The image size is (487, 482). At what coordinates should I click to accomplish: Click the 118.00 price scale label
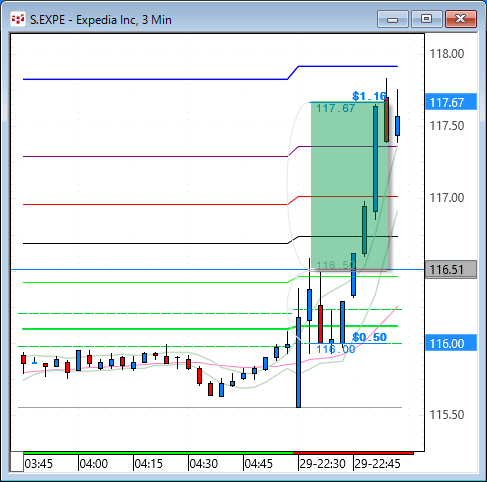point(447,54)
